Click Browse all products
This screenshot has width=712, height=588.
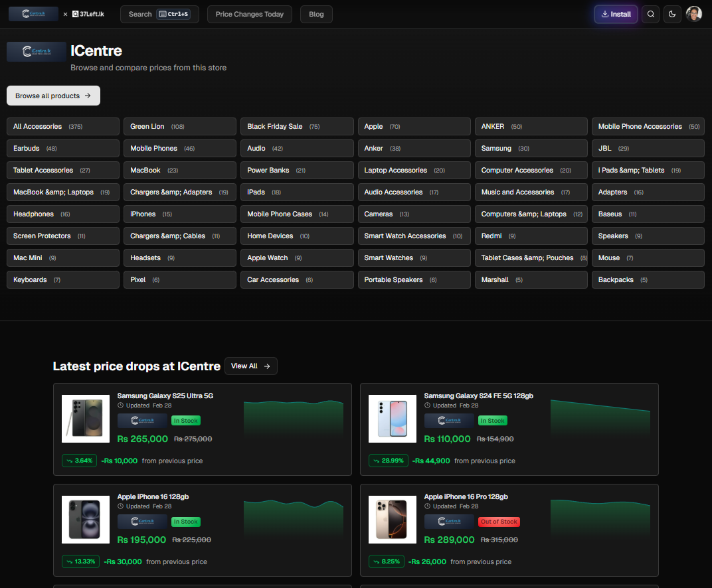tap(53, 95)
